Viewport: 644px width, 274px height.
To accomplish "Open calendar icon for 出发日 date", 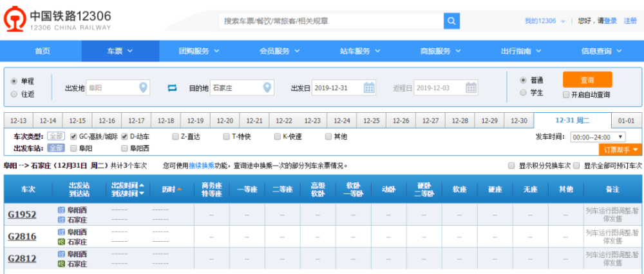I will [x=369, y=88].
